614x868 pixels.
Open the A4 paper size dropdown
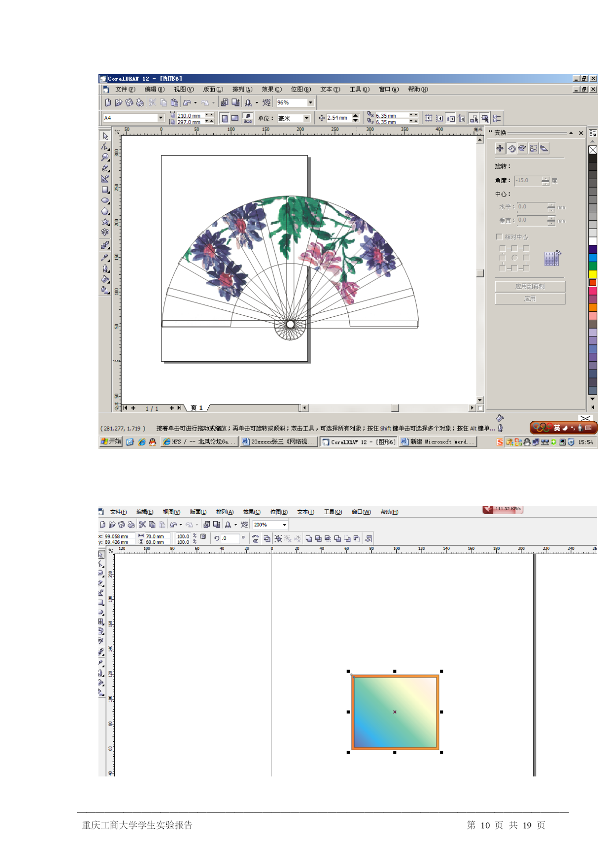click(161, 118)
